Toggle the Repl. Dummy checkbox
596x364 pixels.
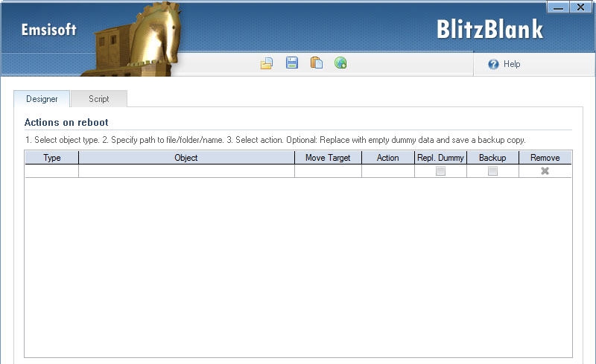click(440, 171)
